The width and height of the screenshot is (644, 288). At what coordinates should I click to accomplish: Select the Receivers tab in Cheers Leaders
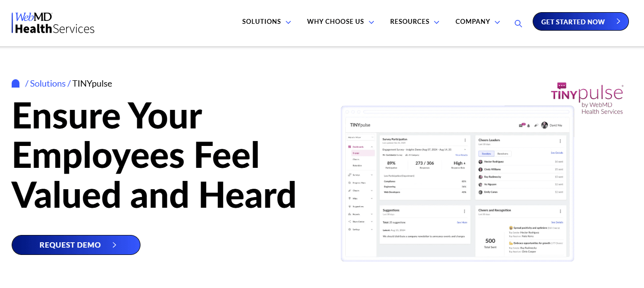point(503,154)
